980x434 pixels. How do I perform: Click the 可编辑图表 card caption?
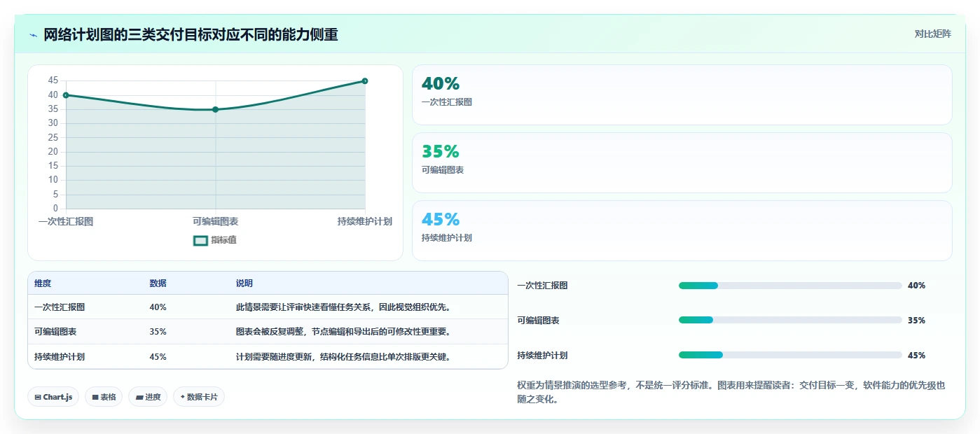click(x=443, y=170)
